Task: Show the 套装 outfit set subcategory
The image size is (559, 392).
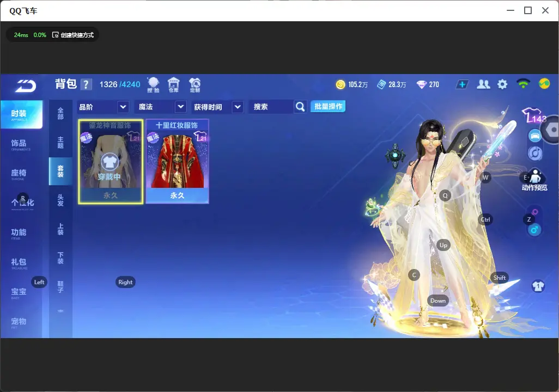Action: (x=60, y=171)
